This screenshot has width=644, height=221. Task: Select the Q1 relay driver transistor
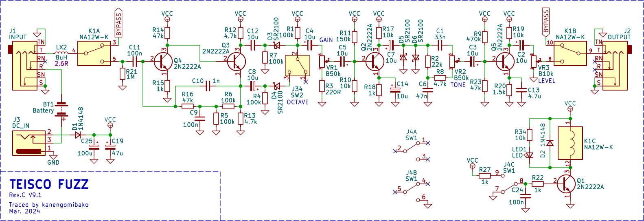[x=566, y=184]
